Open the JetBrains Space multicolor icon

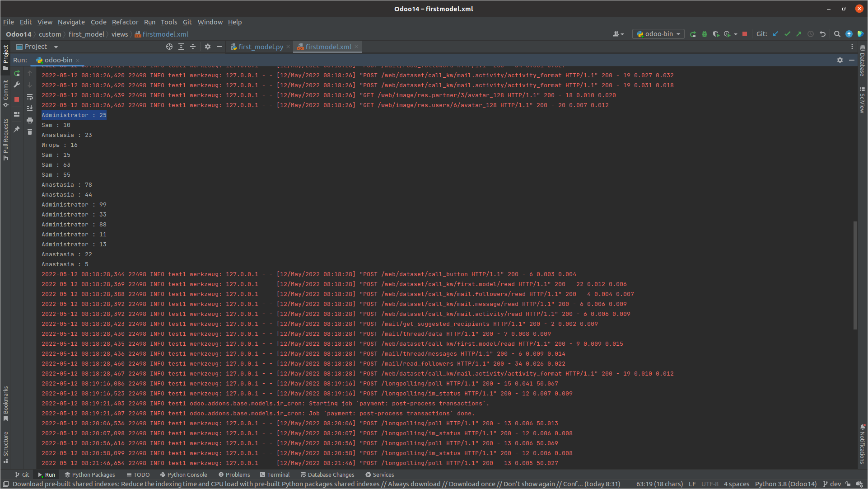click(x=860, y=34)
